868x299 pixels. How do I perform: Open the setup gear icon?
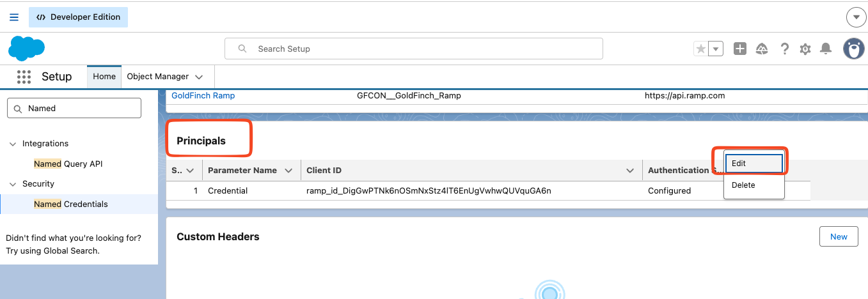tap(805, 49)
